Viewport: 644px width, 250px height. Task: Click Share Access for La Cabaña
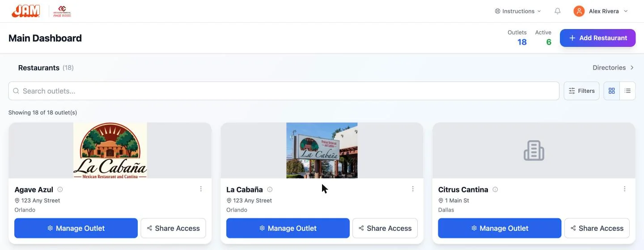(385, 228)
